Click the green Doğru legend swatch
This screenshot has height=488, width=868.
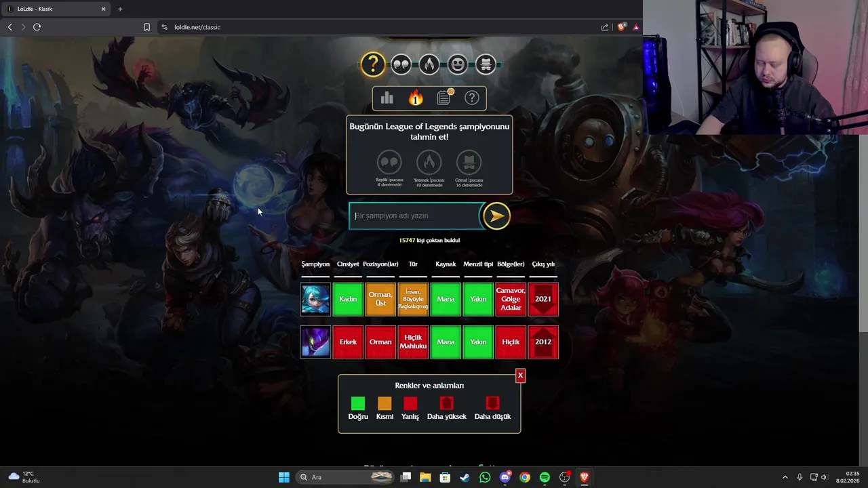click(358, 404)
